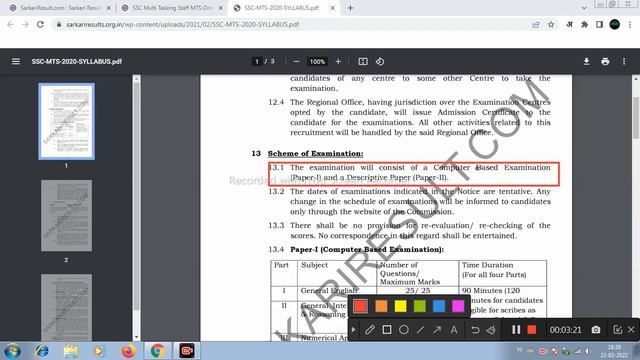The image size is (640, 360).
Task: Open the third page thumbnail
Action: (67, 307)
